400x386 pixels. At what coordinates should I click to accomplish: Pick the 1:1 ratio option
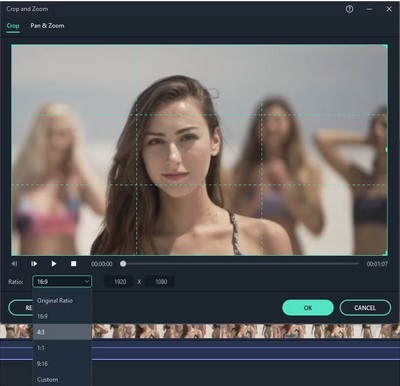62,348
